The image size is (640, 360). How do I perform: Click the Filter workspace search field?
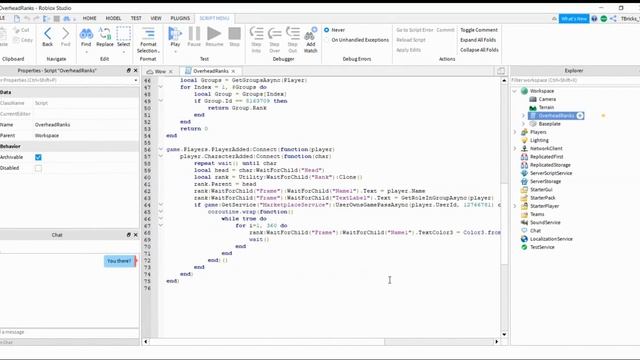tap(574, 80)
